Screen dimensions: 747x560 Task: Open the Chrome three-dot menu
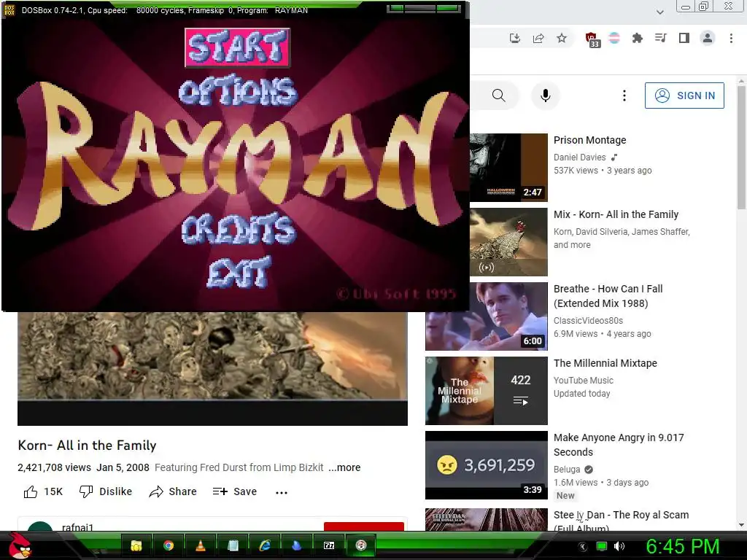[731, 38]
